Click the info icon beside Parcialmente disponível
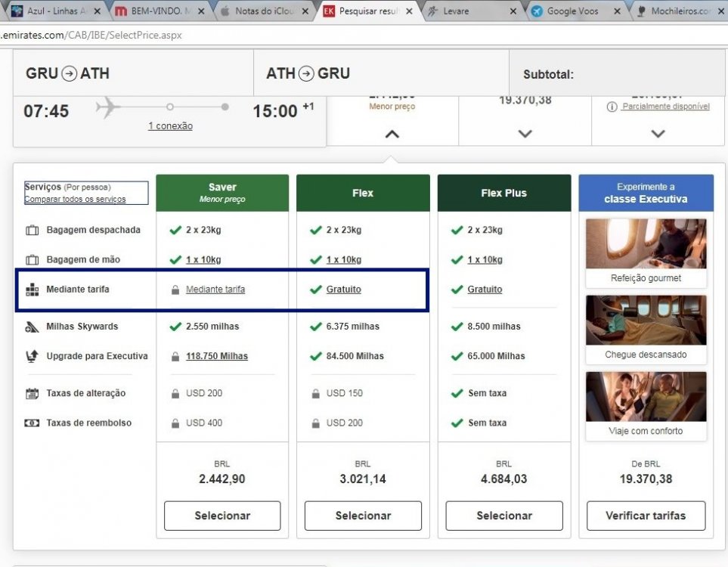 pyautogui.click(x=612, y=107)
